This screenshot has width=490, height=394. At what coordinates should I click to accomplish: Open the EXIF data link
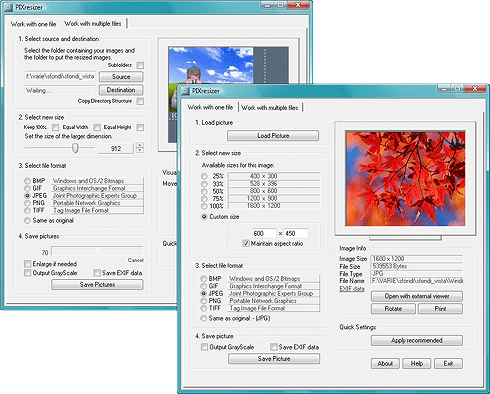(352, 289)
